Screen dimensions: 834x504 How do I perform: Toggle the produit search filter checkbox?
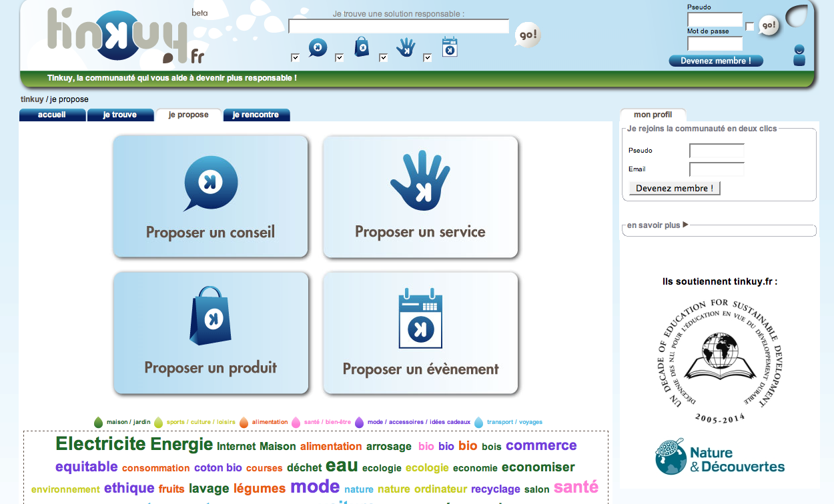pos(340,58)
